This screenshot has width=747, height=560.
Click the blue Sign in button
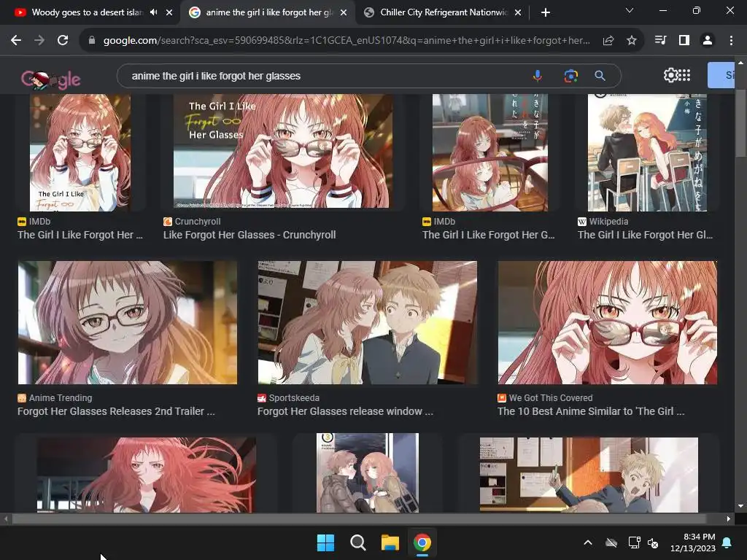click(721, 75)
